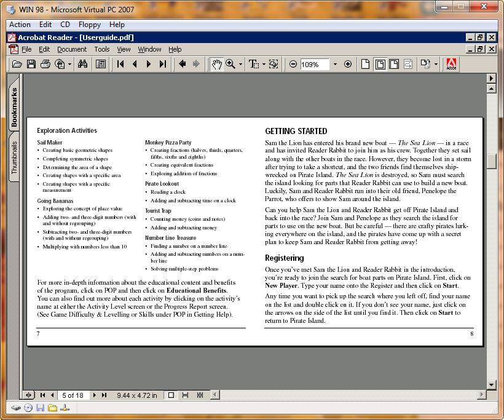Viewport: 504px width, 420px height.
Task: Expand the Rotate View dropdown arrow
Action: point(436,65)
